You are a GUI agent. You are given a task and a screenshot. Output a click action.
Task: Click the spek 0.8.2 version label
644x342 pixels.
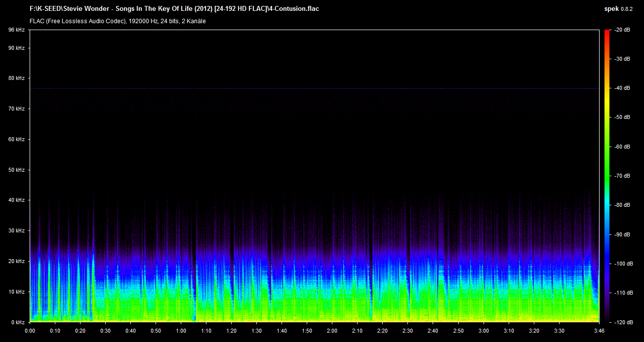617,9
